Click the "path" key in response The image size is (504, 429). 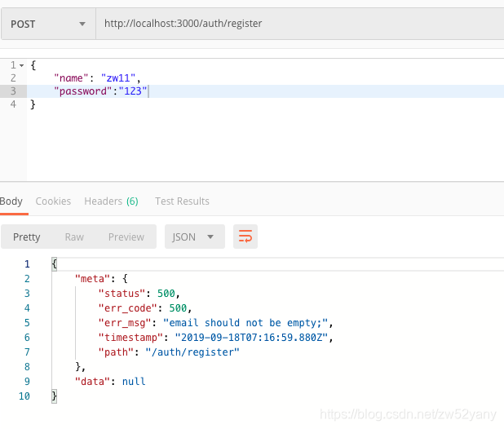coord(116,352)
